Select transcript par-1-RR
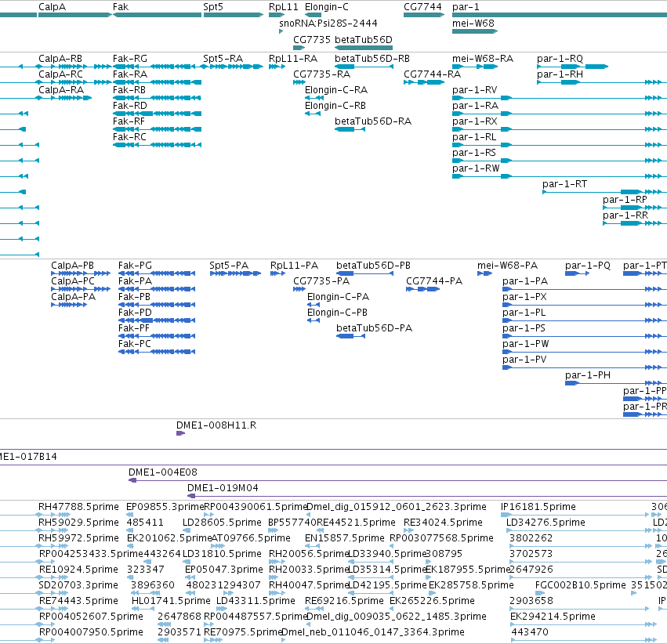 point(635,223)
